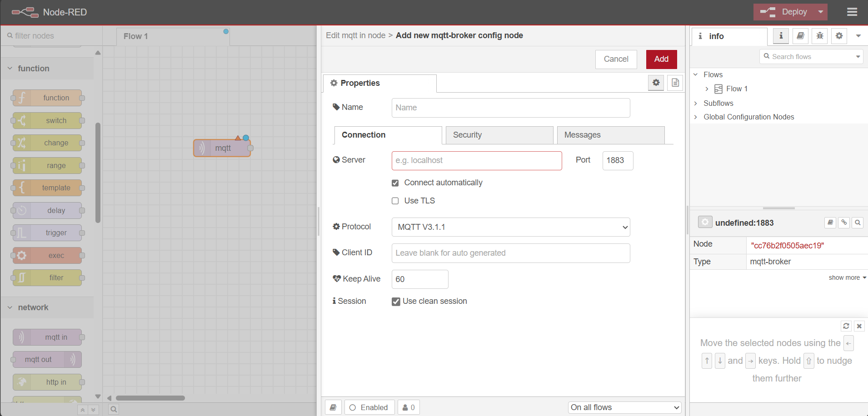Open the help book sidebar icon

(800, 36)
